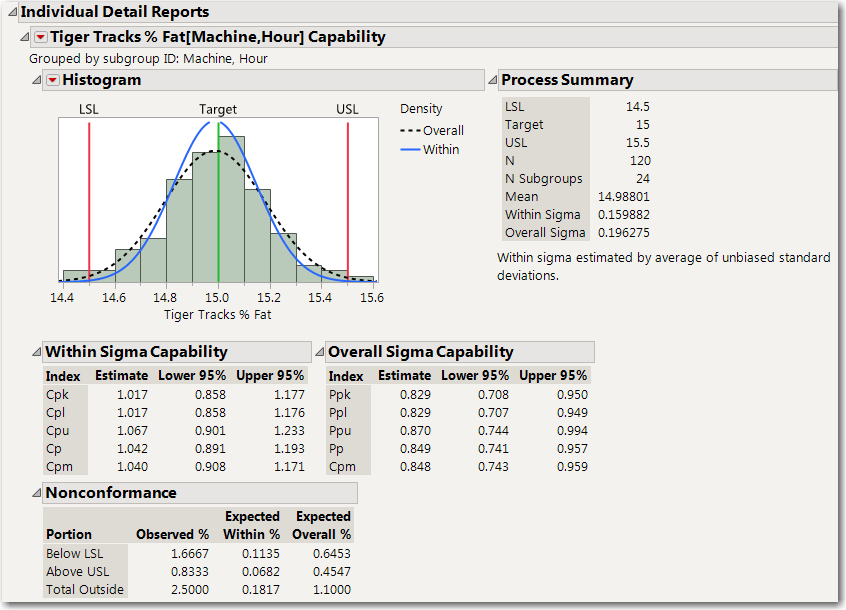Viewport: 846px width, 610px height.
Task: Collapse the Tiger Tracks % Fat Capability section
Action: point(24,37)
